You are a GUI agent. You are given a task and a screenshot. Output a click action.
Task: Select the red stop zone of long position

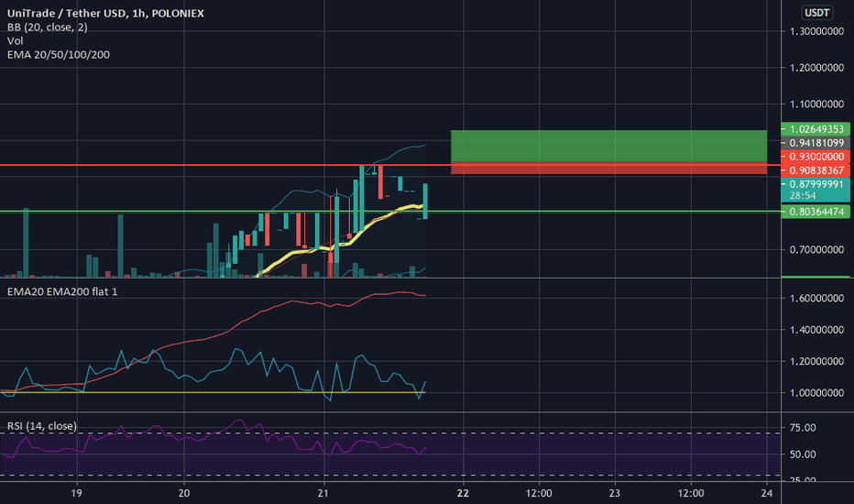[x=609, y=168]
